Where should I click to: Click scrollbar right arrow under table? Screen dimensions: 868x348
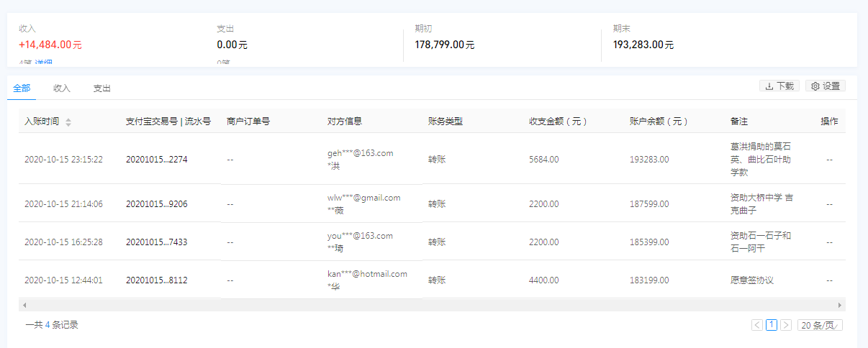point(840,305)
